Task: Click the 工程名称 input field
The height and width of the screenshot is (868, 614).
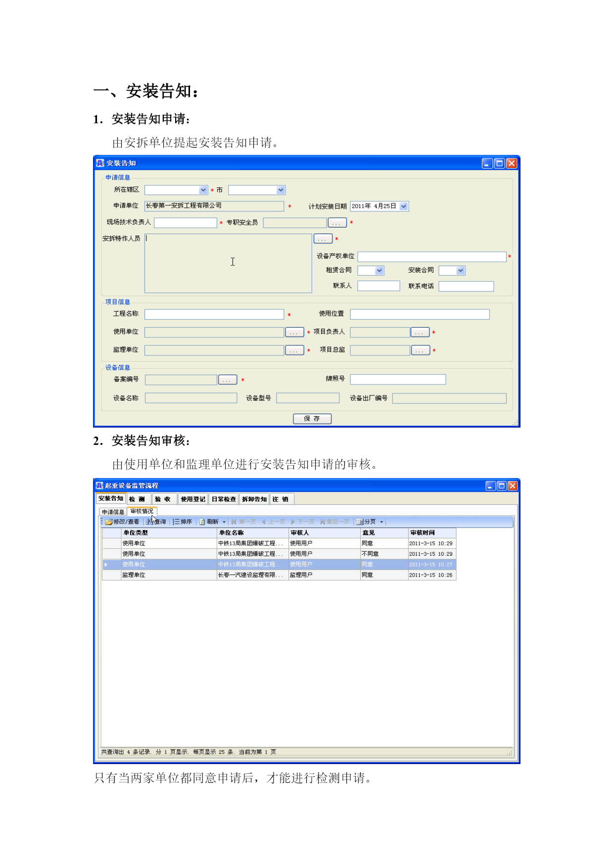Action: pyautogui.click(x=214, y=314)
